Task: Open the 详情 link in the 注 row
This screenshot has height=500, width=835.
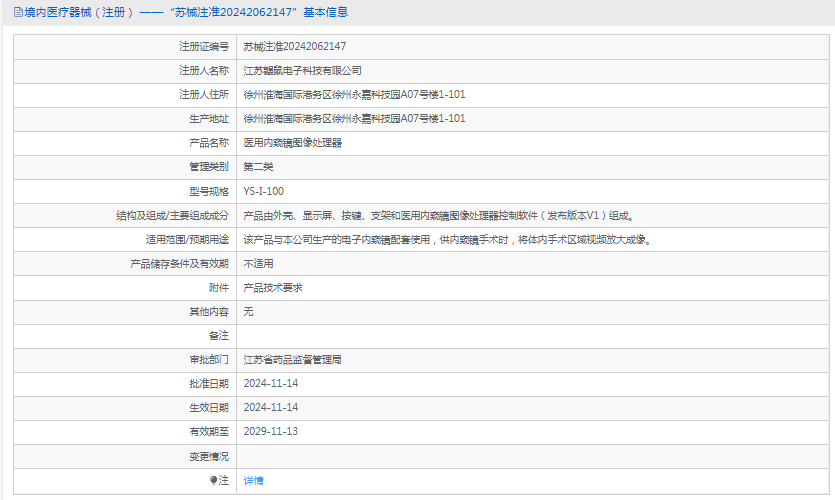Action: point(253,481)
